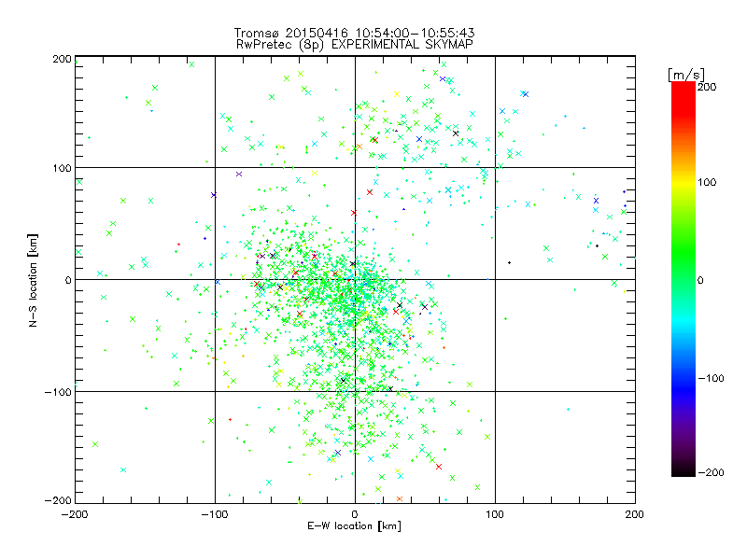Click the '200' tick label on the y-axis

(62, 59)
